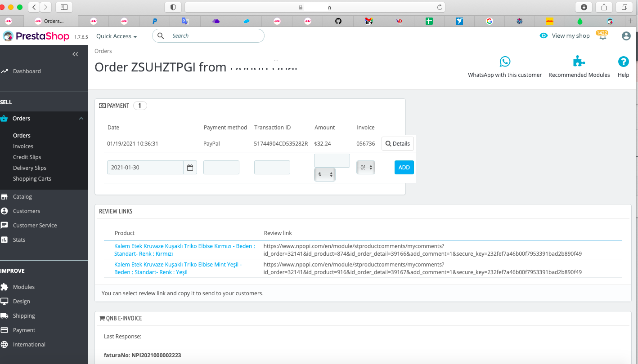Click the Customer Service chat icon
This screenshot has height=364, width=638.
[x=4, y=226]
